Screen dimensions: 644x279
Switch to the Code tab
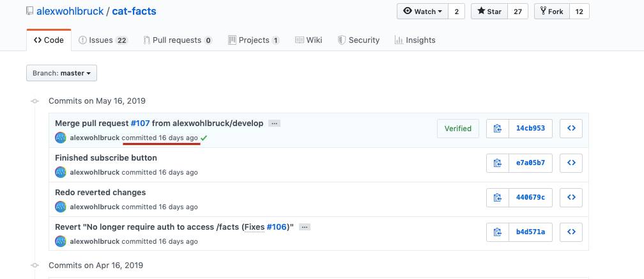49,40
